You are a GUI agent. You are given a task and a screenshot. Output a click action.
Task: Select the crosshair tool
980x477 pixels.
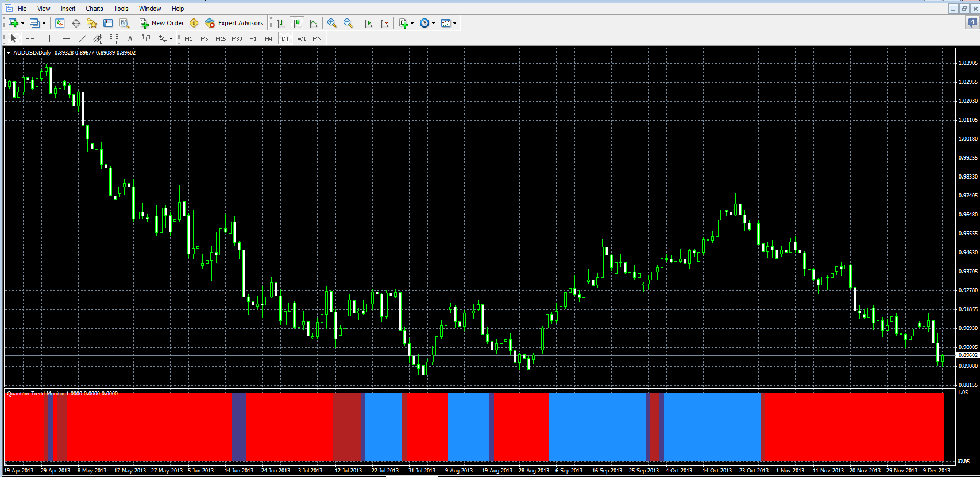pyautogui.click(x=30, y=38)
